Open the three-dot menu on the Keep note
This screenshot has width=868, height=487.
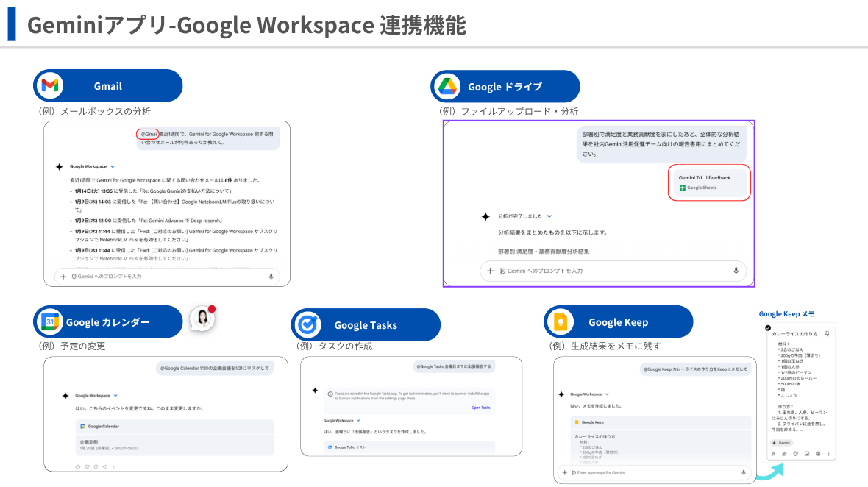(829, 454)
